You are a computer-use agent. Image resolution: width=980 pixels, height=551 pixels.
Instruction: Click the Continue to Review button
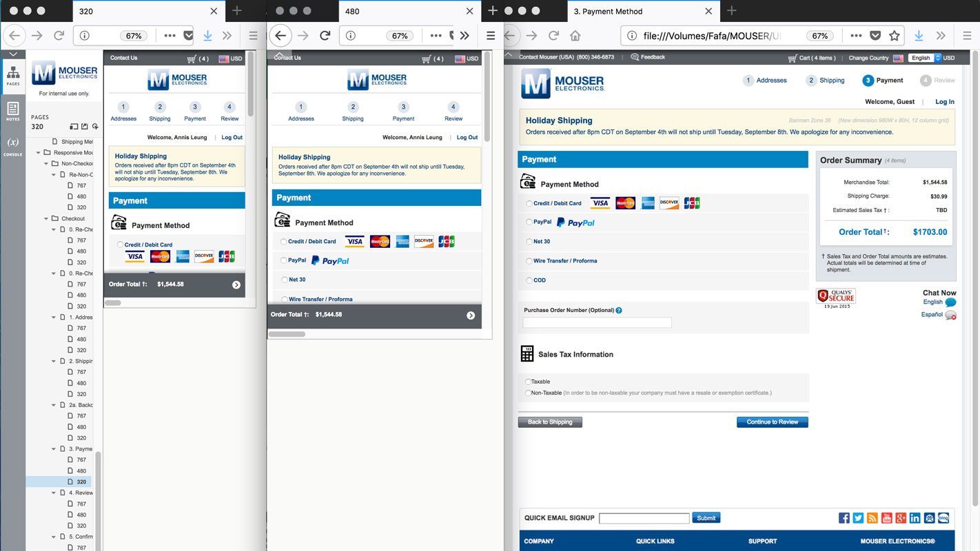pyautogui.click(x=772, y=422)
